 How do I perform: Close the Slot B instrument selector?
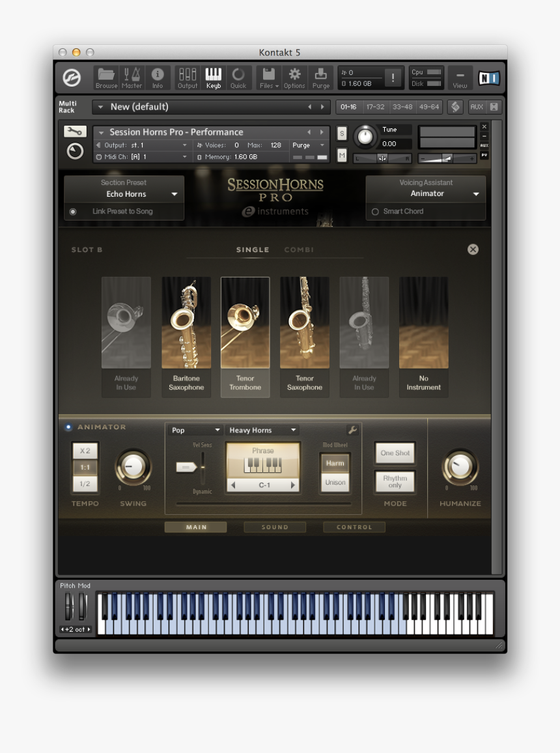[473, 249]
